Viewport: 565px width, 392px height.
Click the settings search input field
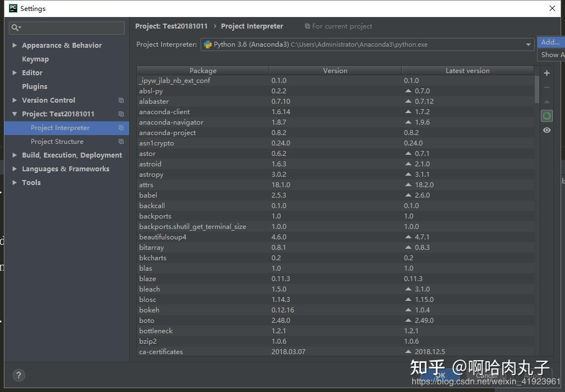tap(67, 27)
